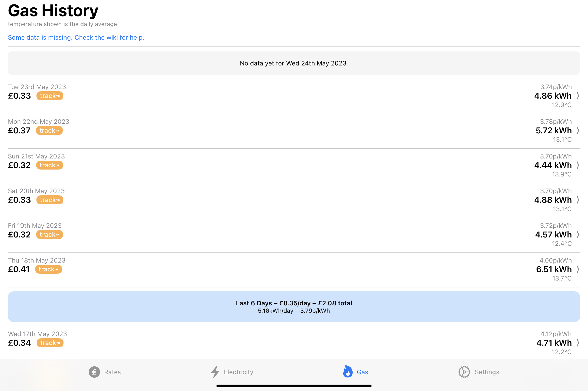Click track badge on Tue 23rd May
The image size is (588, 391).
(x=50, y=96)
